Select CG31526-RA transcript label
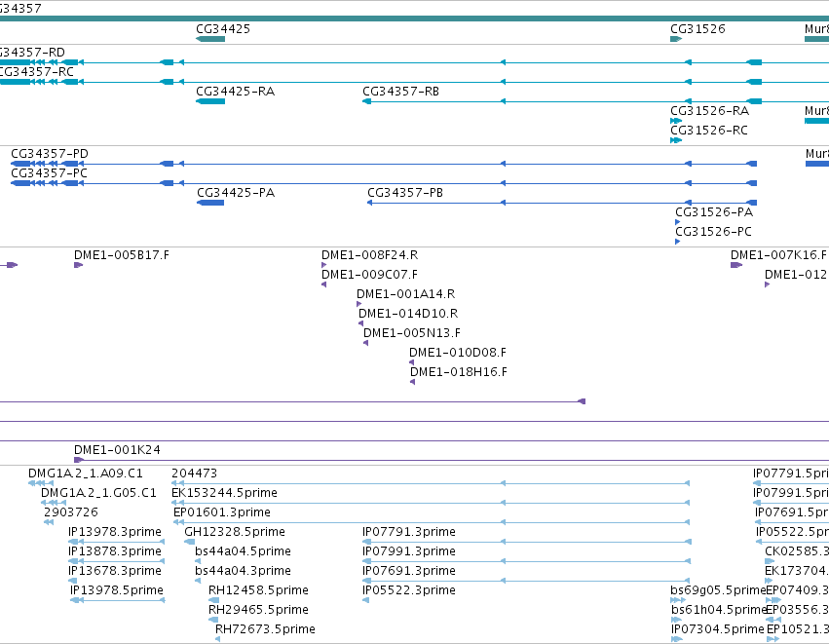829x644 pixels. [x=709, y=111]
